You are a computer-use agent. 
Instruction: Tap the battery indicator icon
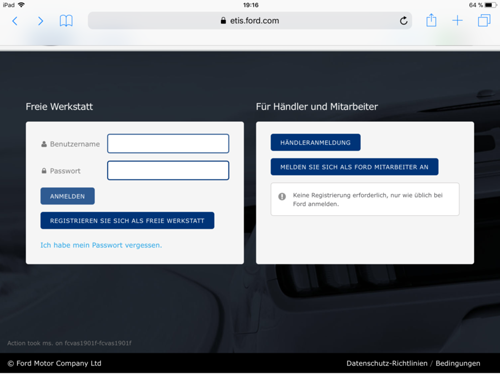pos(491,5)
